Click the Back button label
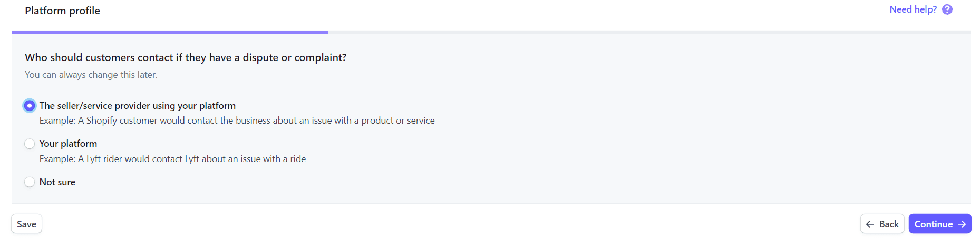This screenshot has height=240, width=980. pyautogui.click(x=889, y=224)
